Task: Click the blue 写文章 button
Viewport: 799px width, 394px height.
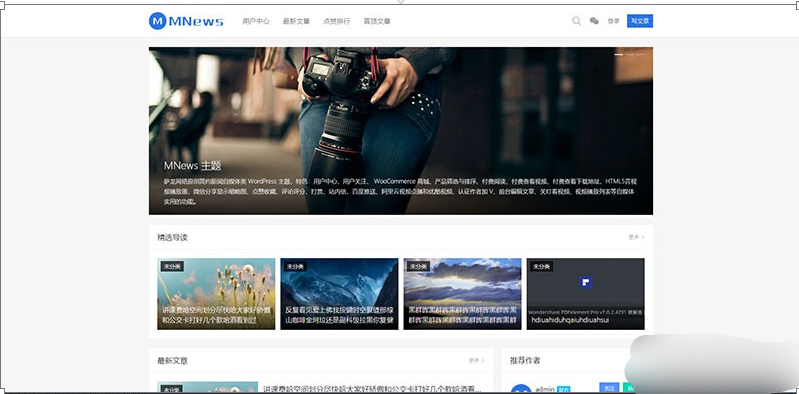Action: click(640, 21)
